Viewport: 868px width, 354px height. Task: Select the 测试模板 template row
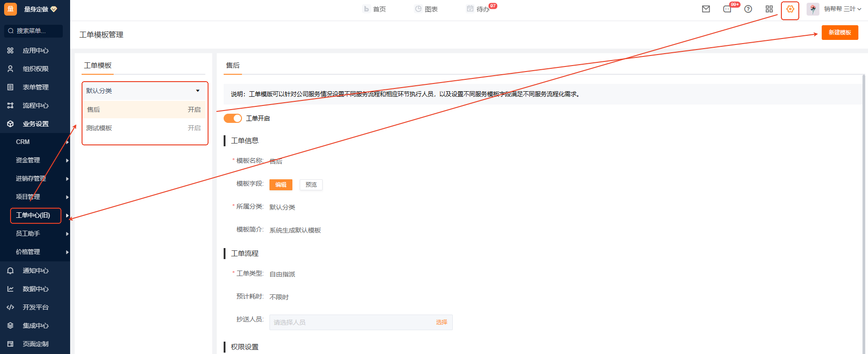[144, 128]
